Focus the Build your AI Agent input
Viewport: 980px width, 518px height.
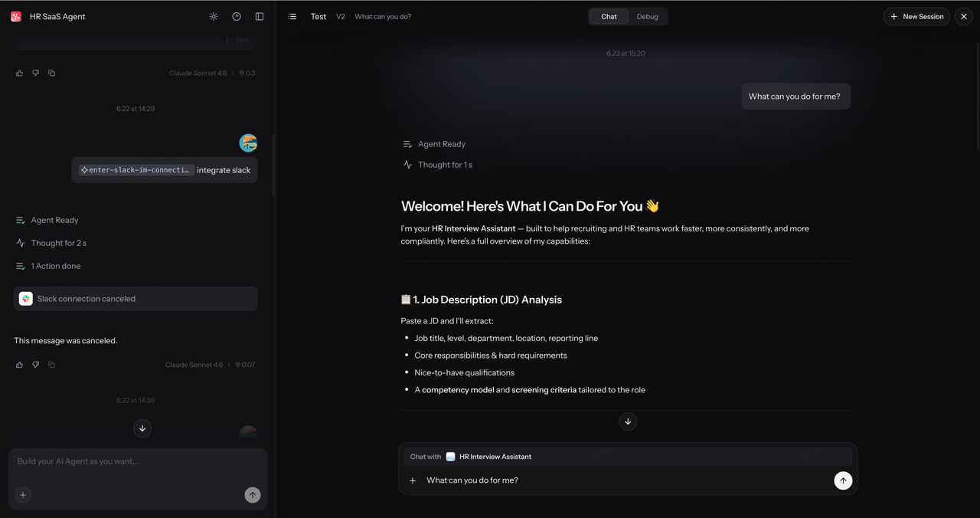pyautogui.click(x=138, y=461)
